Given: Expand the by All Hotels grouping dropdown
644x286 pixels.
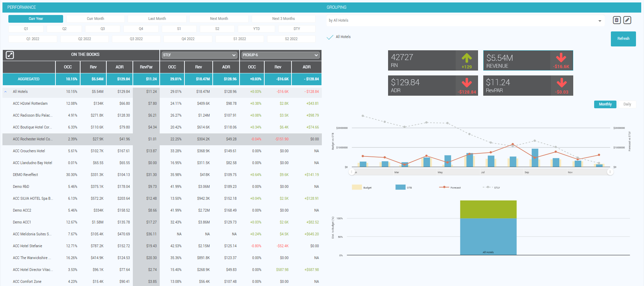Looking at the screenshot, I should point(600,21).
